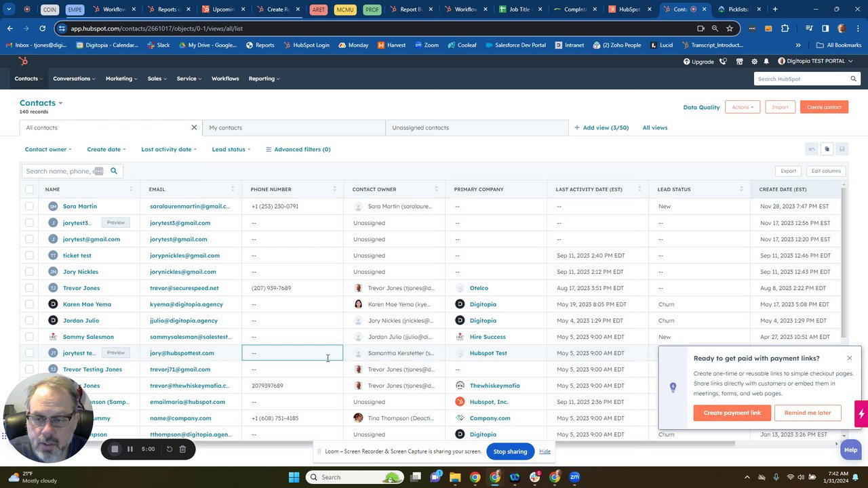Open the Help button
The height and width of the screenshot is (488, 868).
point(850,450)
